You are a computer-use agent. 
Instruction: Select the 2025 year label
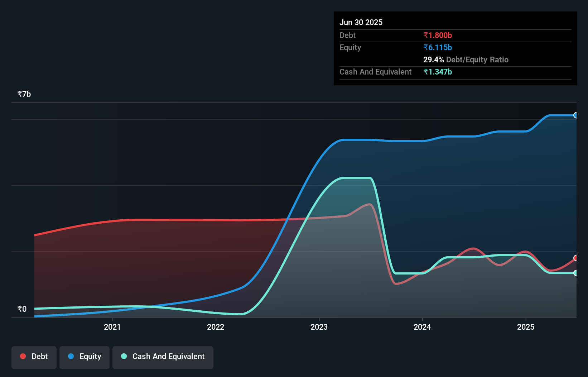(526, 327)
